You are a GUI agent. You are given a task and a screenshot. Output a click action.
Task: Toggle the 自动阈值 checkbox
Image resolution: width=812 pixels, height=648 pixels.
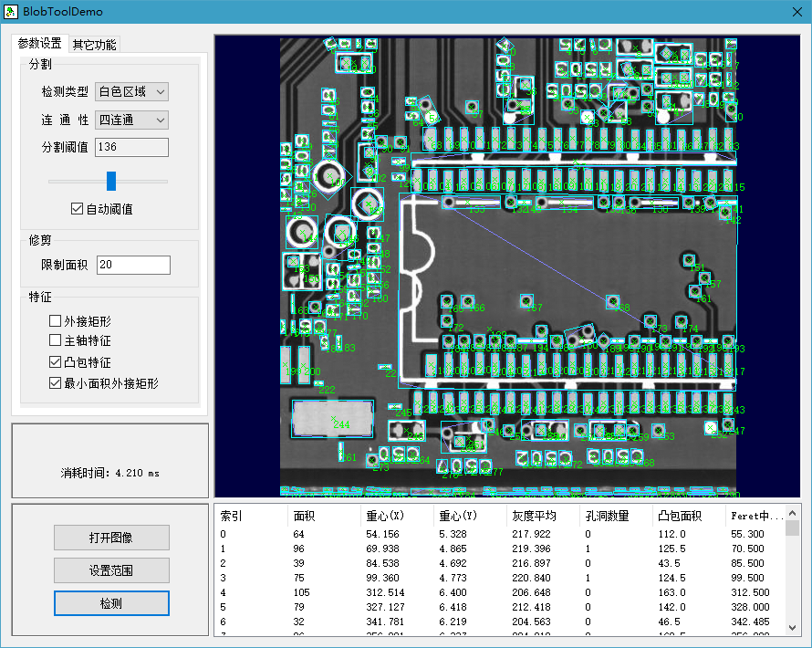pyautogui.click(x=78, y=209)
